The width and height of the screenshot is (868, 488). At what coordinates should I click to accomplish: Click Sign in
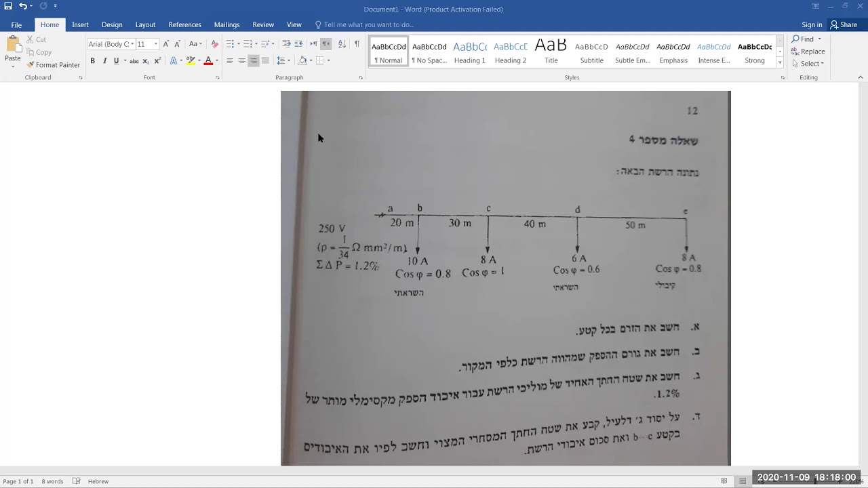tap(812, 25)
